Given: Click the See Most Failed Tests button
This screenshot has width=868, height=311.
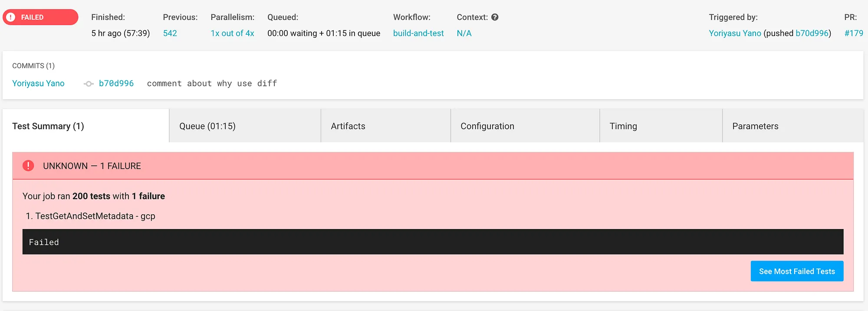Looking at the screenshot, I should click(797, 271).
